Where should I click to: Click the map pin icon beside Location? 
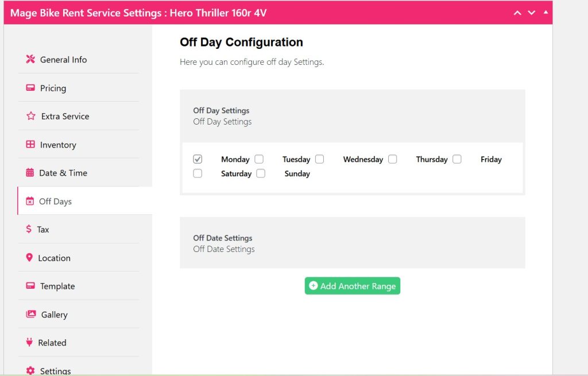pyautogui.click(x=29, y=258)
